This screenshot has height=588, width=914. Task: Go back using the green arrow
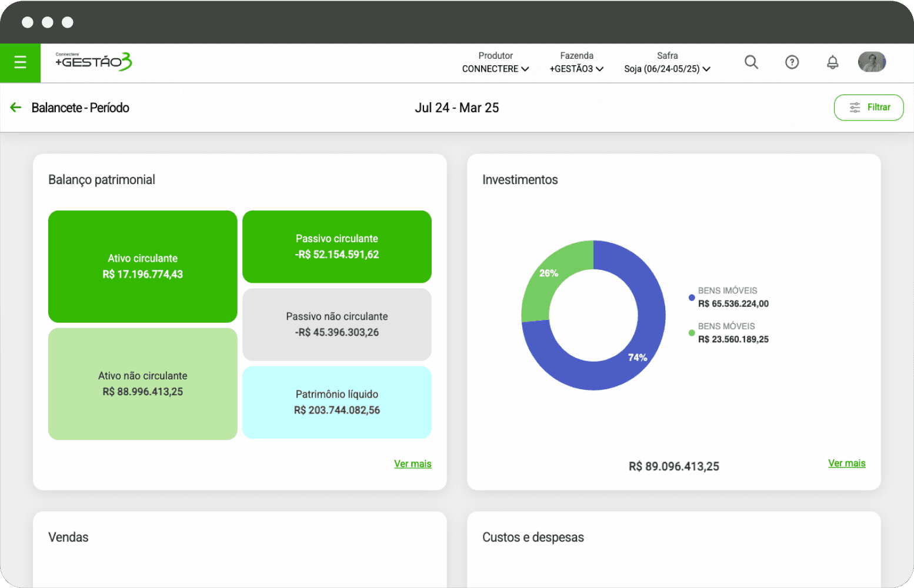16,108
